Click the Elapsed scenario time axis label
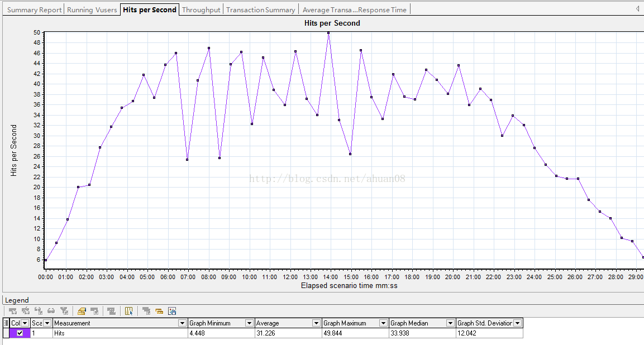644x345 pixels. [x=349, y=285]
